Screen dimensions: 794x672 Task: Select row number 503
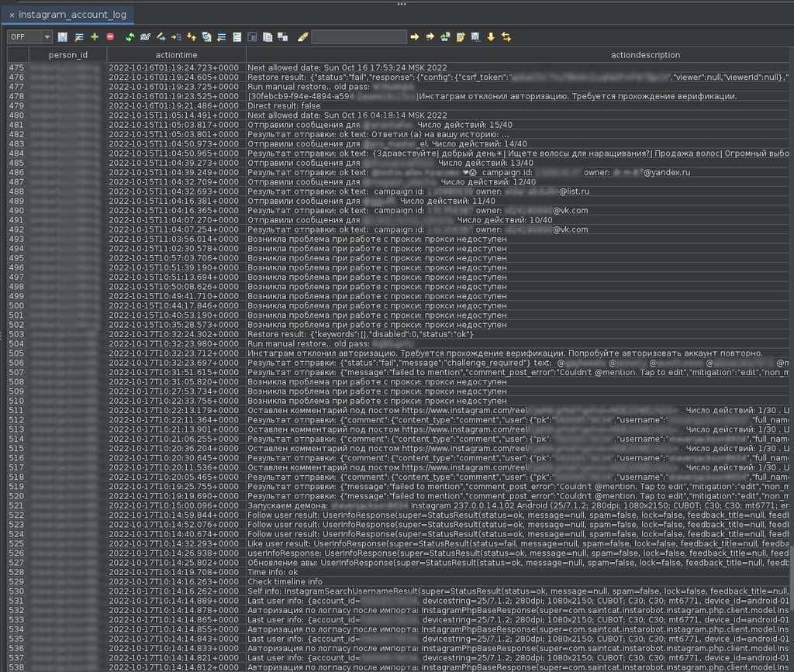16,335
